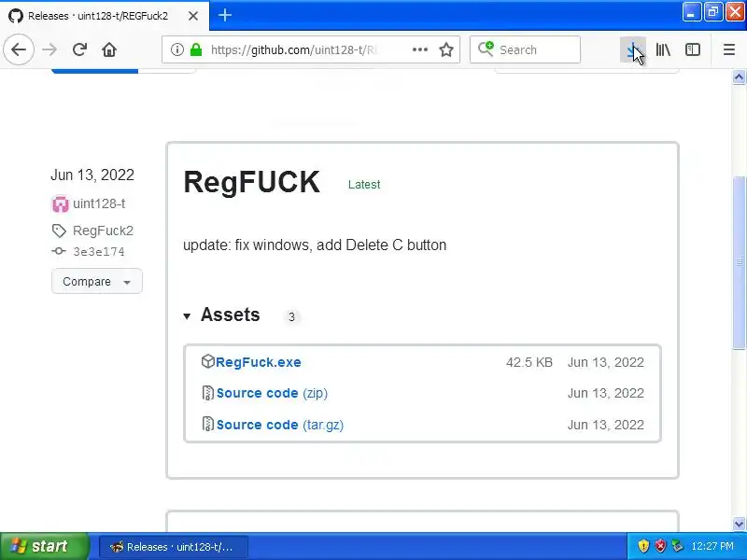747x560 pixels.
Task: Click the Releases taskbar button
Action: (x=174, y=547)
